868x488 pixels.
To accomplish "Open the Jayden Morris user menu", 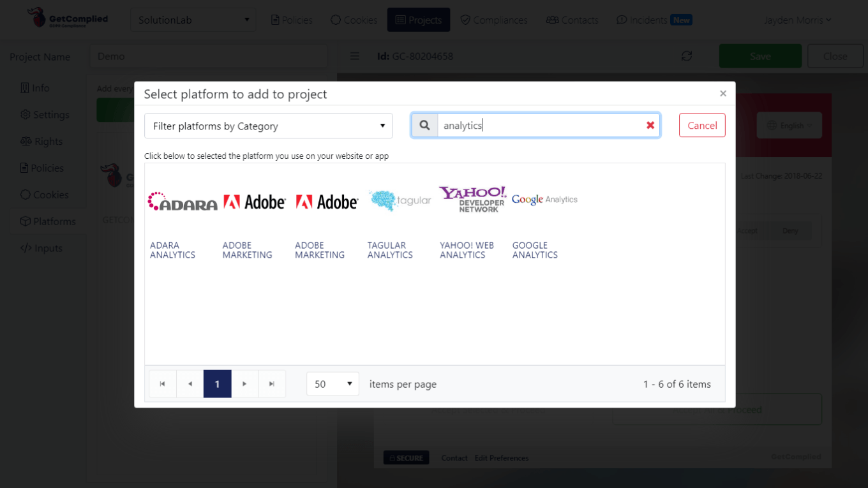I will 797,20.
